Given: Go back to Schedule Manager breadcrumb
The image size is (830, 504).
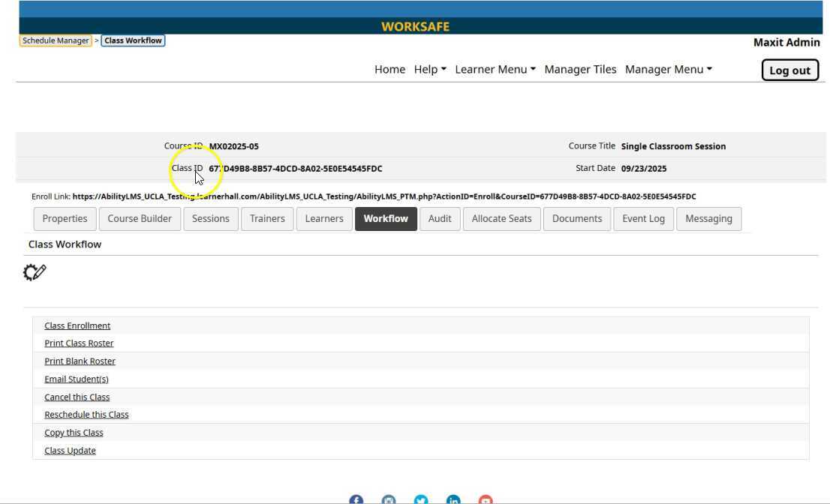Looking at the screenshot, I should pyautogui.click(x=56, y=40).
